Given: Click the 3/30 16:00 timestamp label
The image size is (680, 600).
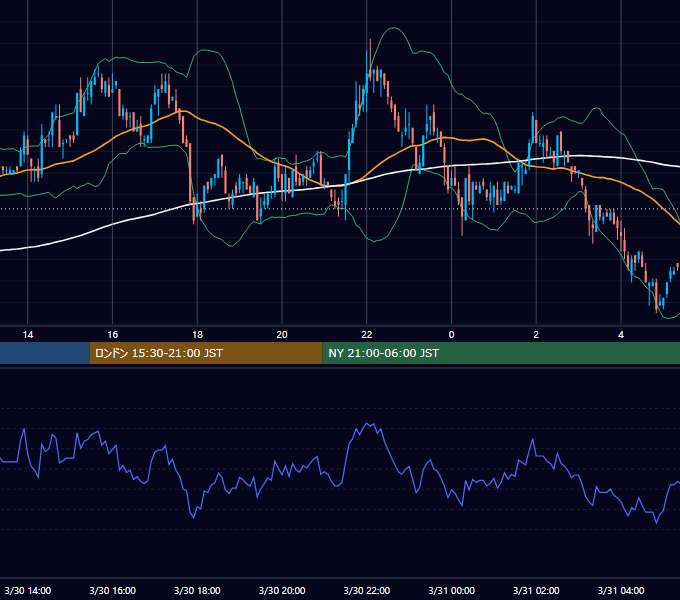Looking at the screenshot, I should (x=112, y=590).
